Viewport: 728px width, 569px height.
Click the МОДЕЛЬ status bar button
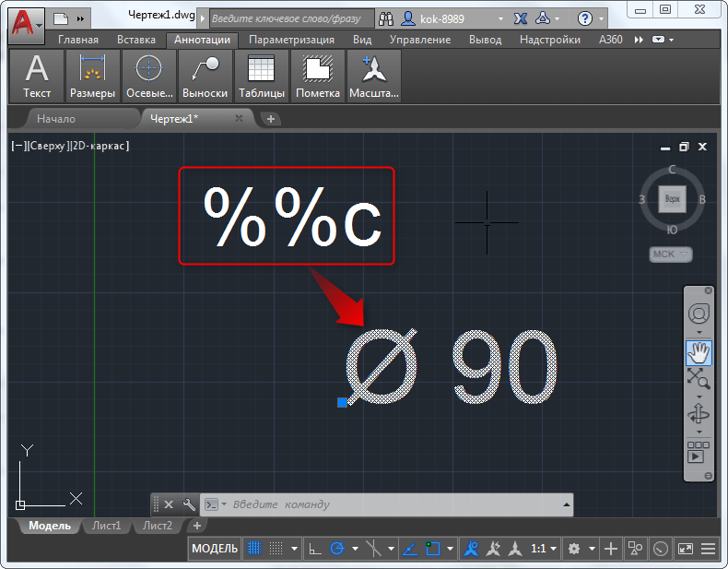pyautogui.click(x=215, y=549)
